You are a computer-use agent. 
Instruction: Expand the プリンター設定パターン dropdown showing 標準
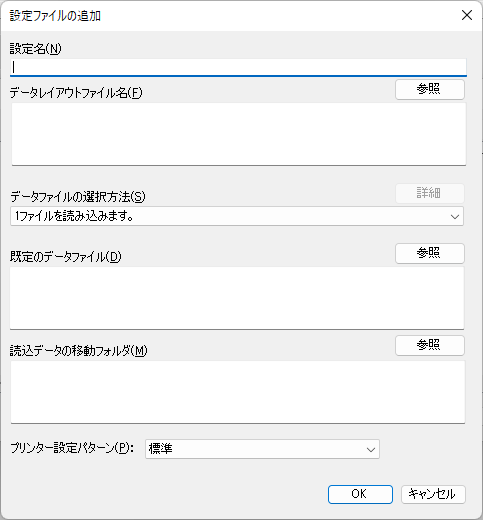(262, 449)
